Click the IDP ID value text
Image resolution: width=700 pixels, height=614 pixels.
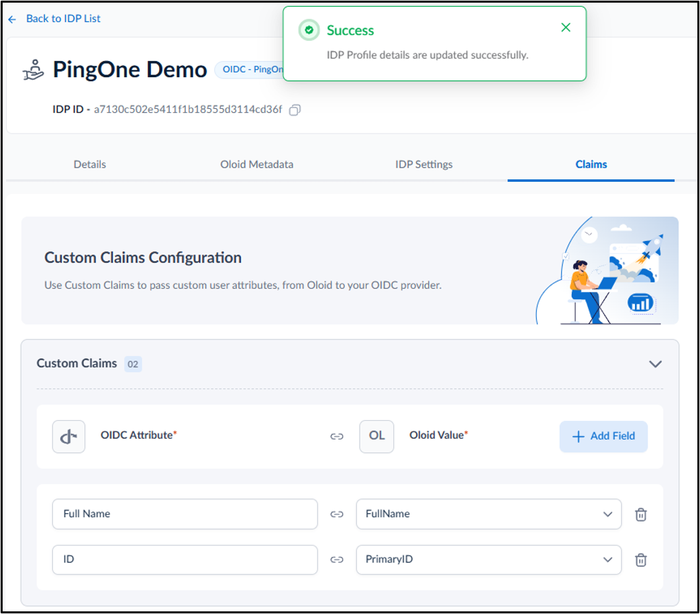[x=188, y=110]
